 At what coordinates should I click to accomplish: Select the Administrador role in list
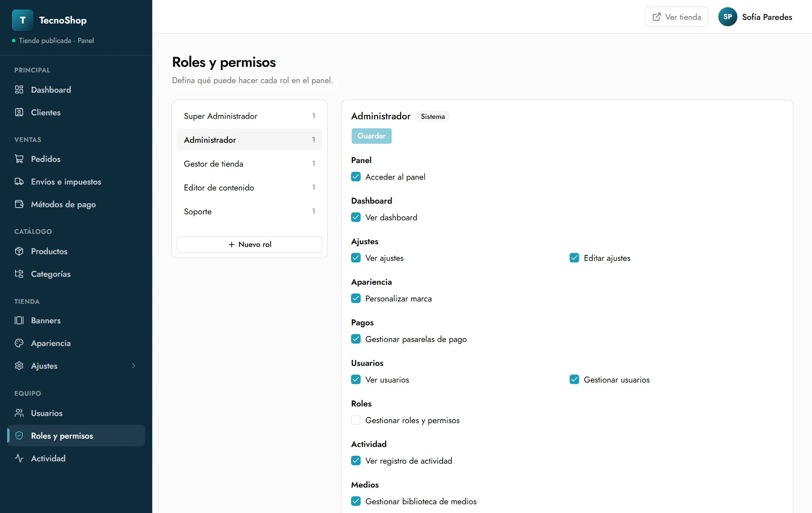click(x=250, y=140)
